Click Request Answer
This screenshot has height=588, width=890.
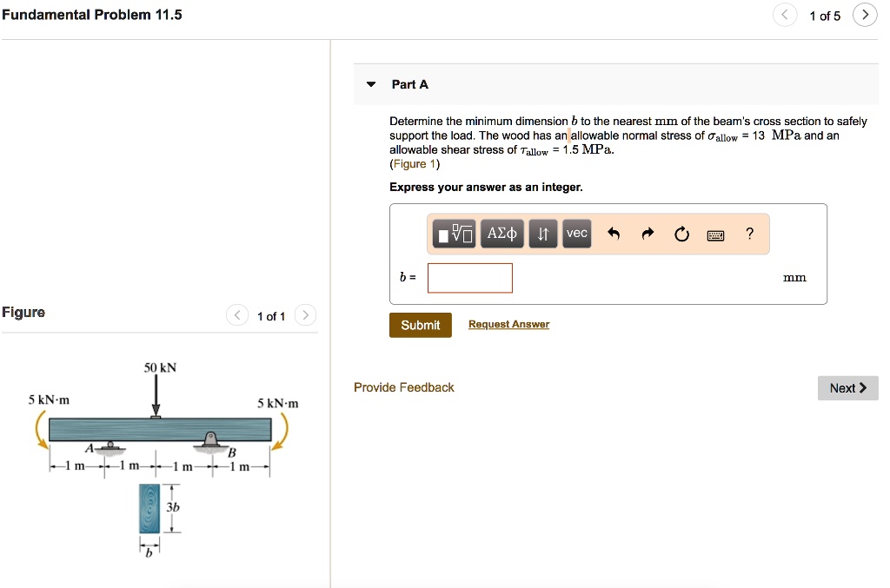(508, 324)
